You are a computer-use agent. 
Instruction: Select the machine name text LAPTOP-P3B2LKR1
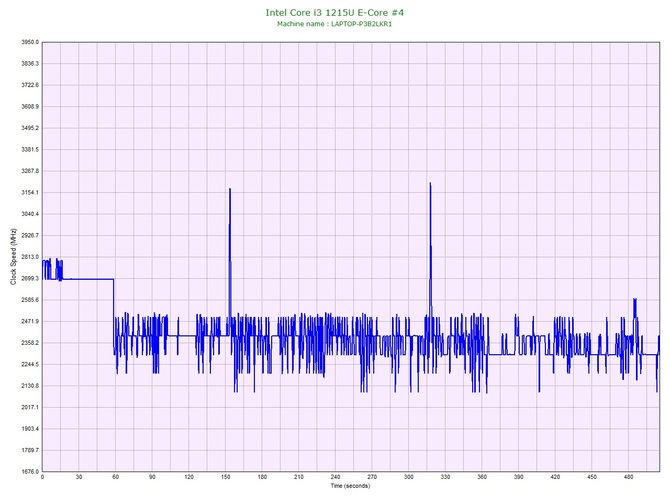click(x=361, y=24)
